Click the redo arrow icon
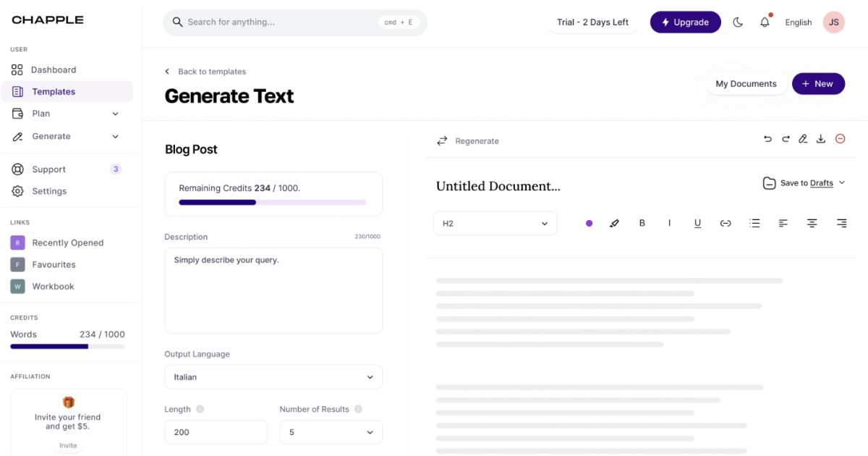 point(786,139)
